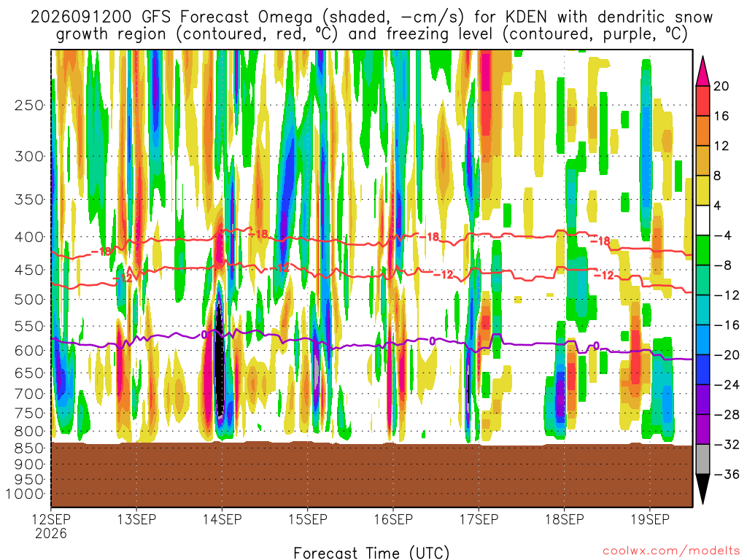
Task: Click the 14SEP time axis label
Action: (222, 519)
